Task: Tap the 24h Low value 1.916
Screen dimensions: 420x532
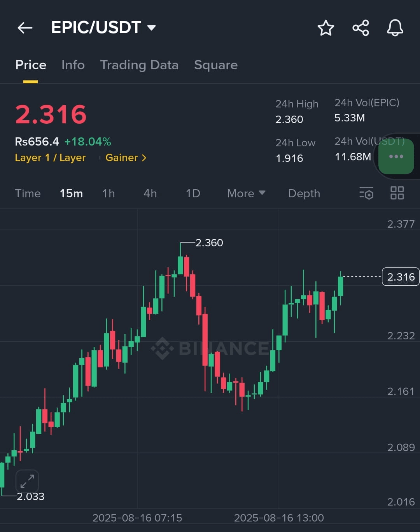Action: [x=289, y=158]
